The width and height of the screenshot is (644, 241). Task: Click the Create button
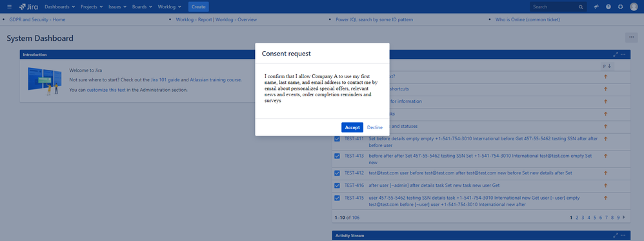pyautogui.click(x=198, y=6)
